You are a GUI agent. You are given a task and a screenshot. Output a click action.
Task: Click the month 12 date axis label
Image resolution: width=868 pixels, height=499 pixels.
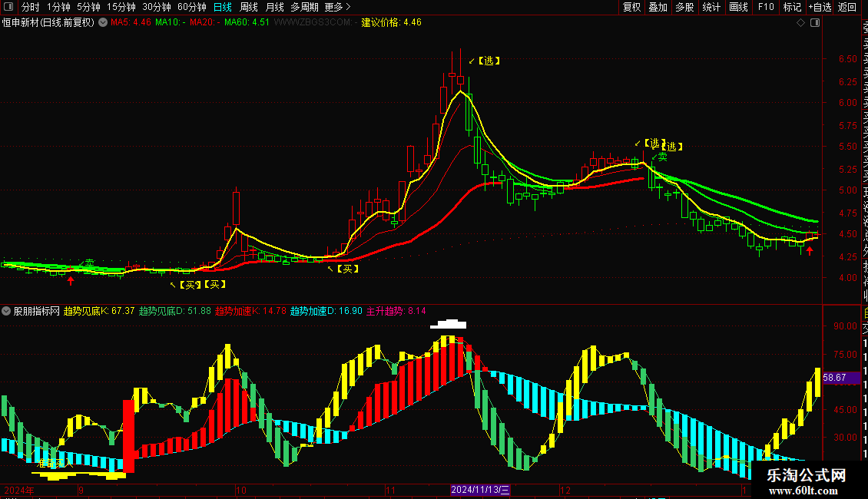[565, 490]
